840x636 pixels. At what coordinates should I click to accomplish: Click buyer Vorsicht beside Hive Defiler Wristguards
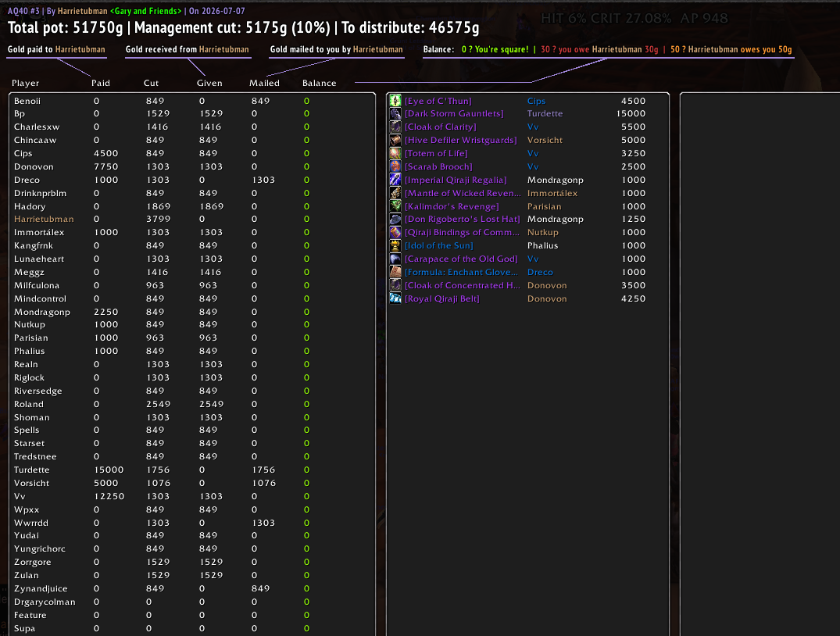point(545,141)
